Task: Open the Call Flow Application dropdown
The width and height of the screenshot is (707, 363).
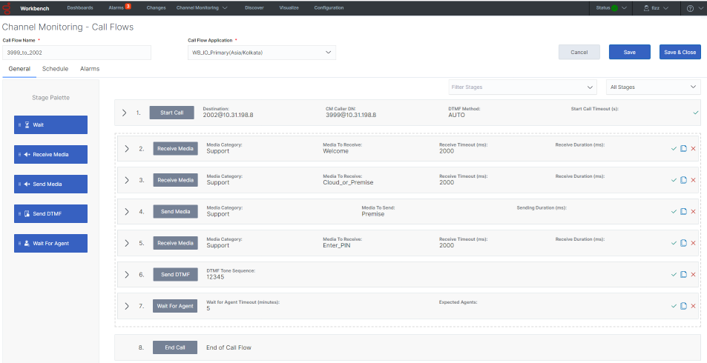Action: click(x=262, y=52)
